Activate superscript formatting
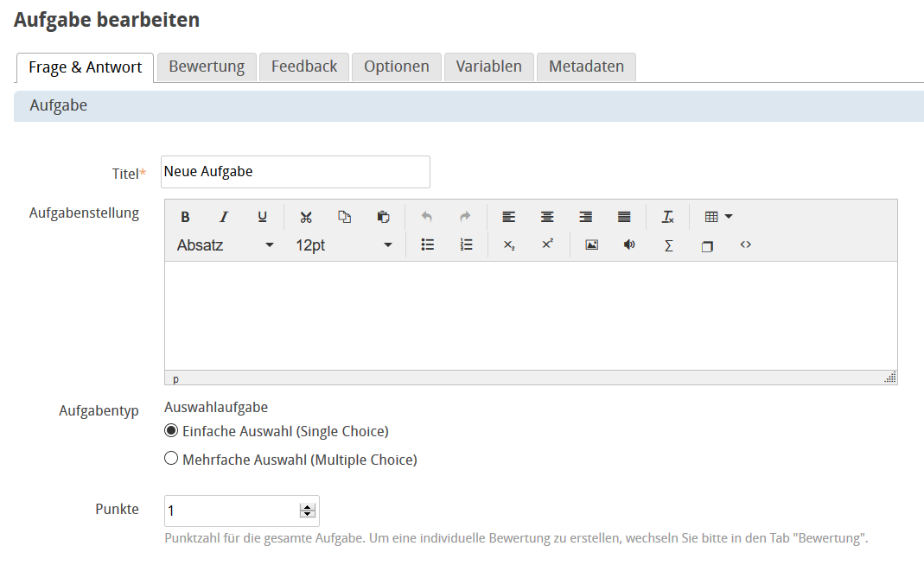 click(546, 245)
